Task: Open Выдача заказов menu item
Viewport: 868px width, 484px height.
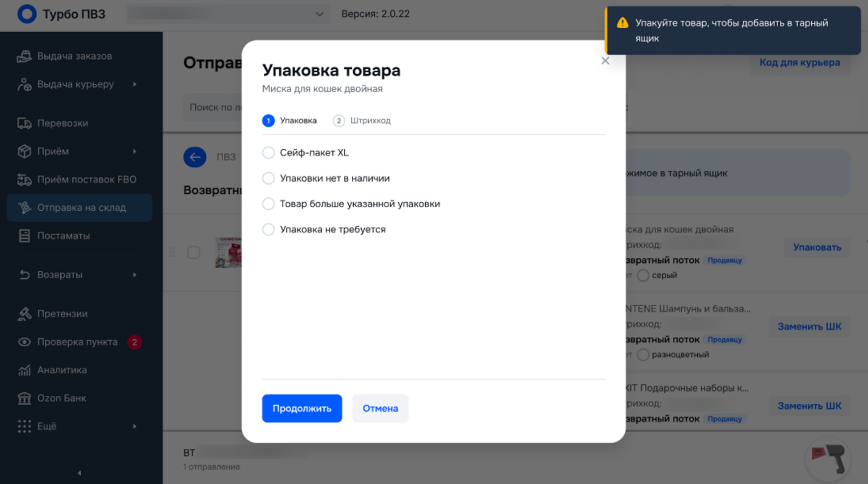Action: (x=80, y=56)
